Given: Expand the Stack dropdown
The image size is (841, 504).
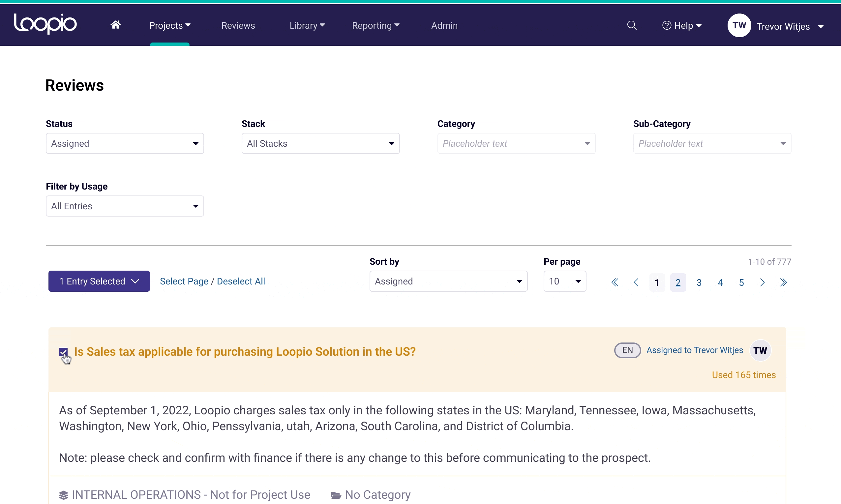Looking at the screenshot, I should click(x=320, y=143).
